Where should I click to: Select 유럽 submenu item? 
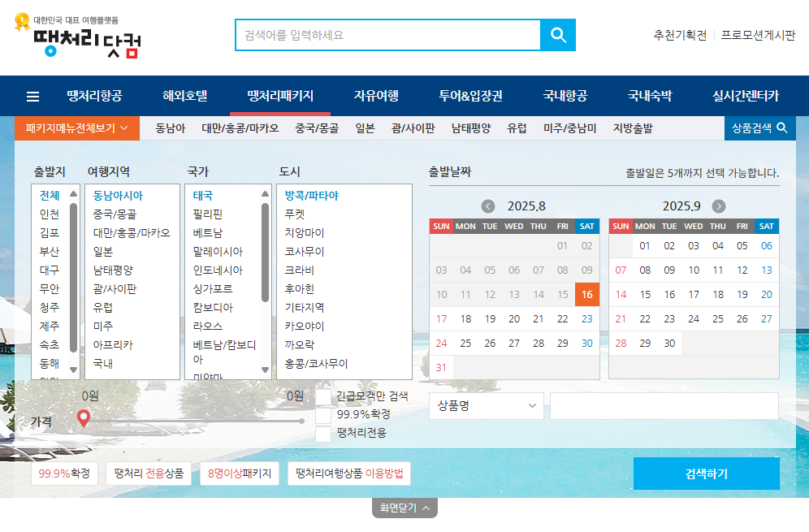pyautogui.click(x=517, y=128)
